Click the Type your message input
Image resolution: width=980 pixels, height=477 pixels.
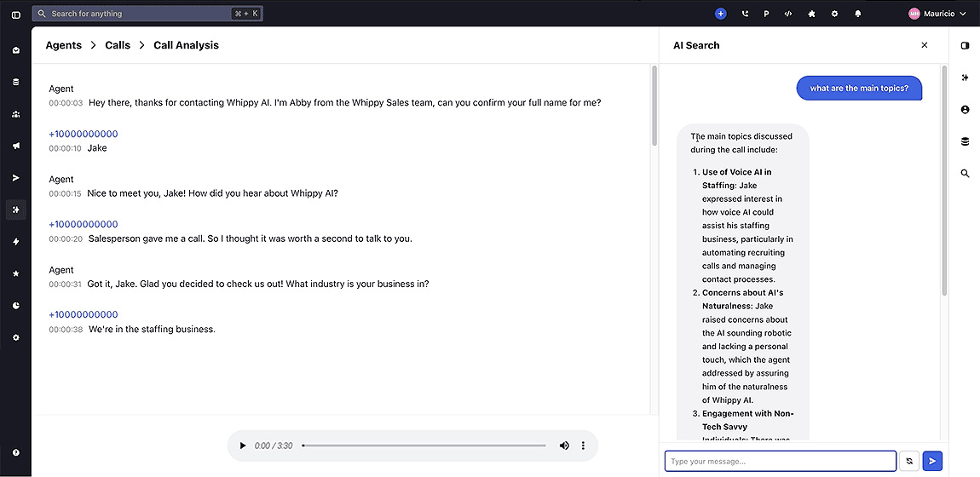(x=780, y=462)
